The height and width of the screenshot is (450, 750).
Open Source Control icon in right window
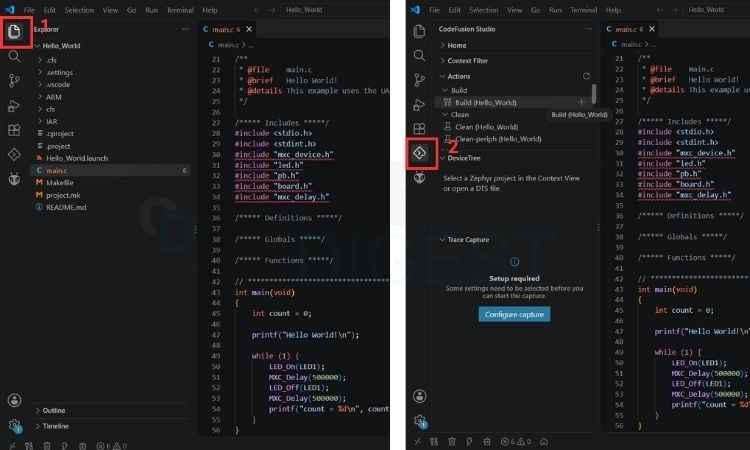coord(419,80)
